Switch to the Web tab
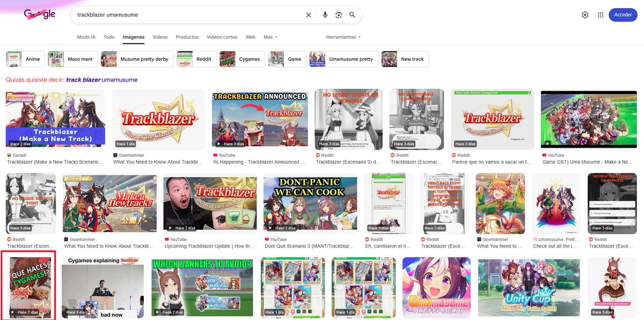This screenshot has width=644, height=320. [x=250, y=37]
